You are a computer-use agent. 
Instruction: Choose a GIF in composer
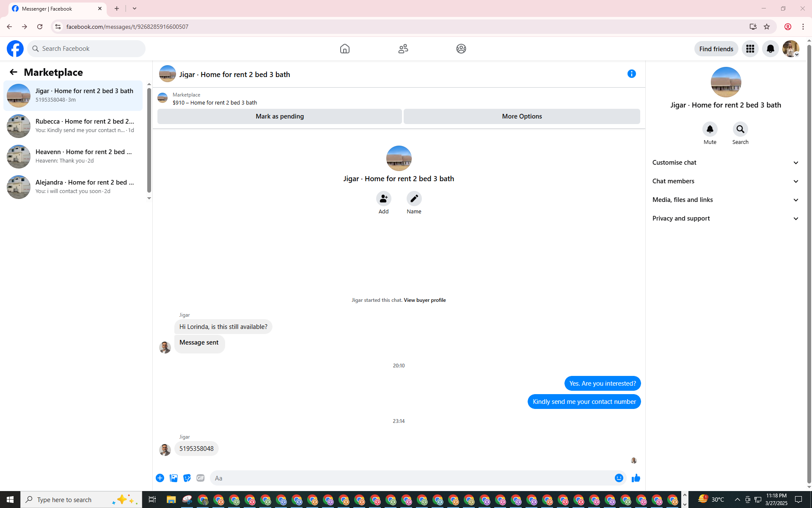coord(201,478)
